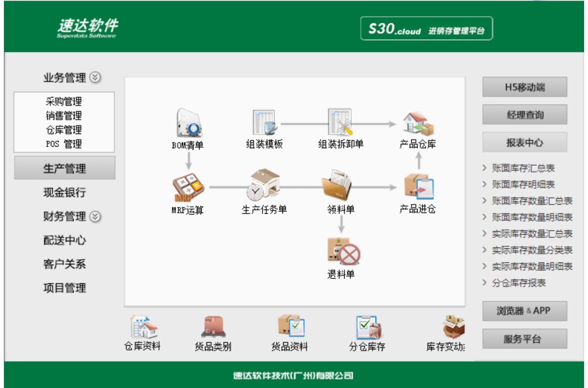The image size is (588, 388).
Task: Select POS 管理 in the sidebar
Action: [x=64, y=144]
